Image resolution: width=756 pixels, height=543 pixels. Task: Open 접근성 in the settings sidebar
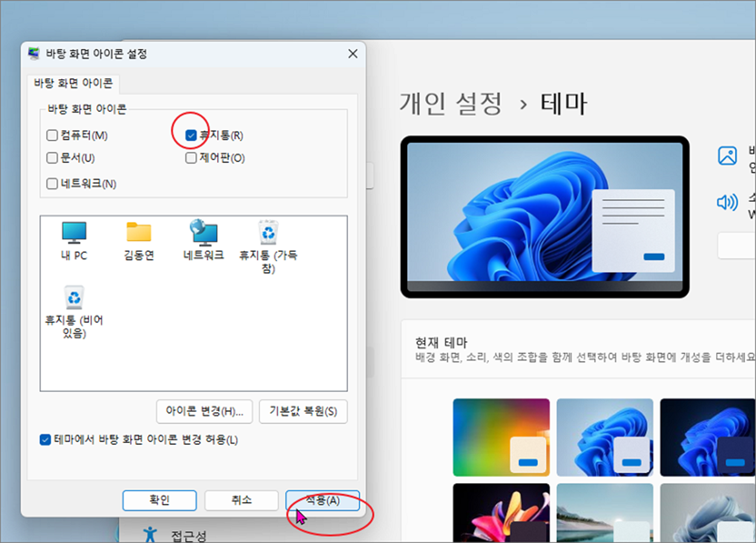click(x=188, y=535)
